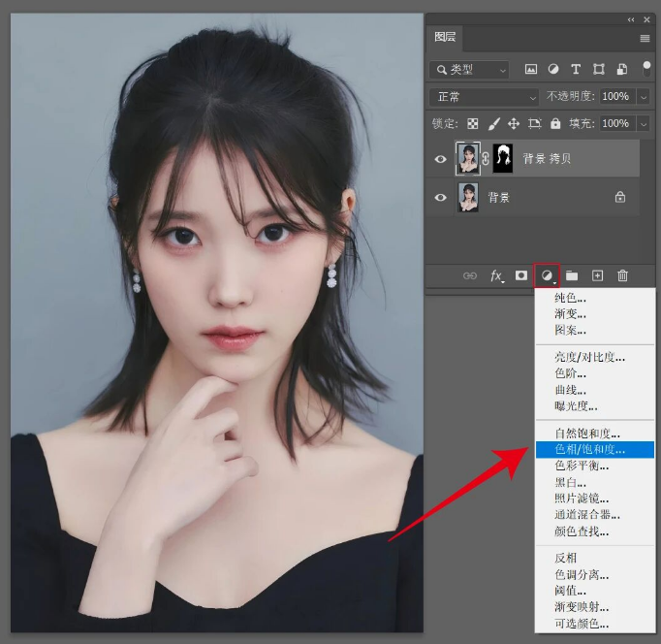The width and height of the screenshot is (661, 644).
Task: Click the link layers icon
Action: (470, 275)
